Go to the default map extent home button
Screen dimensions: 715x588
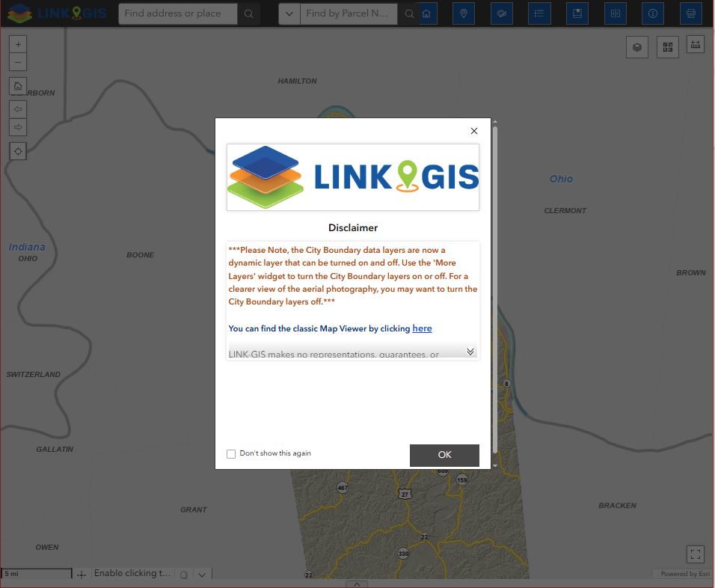(x=18, y=86)
